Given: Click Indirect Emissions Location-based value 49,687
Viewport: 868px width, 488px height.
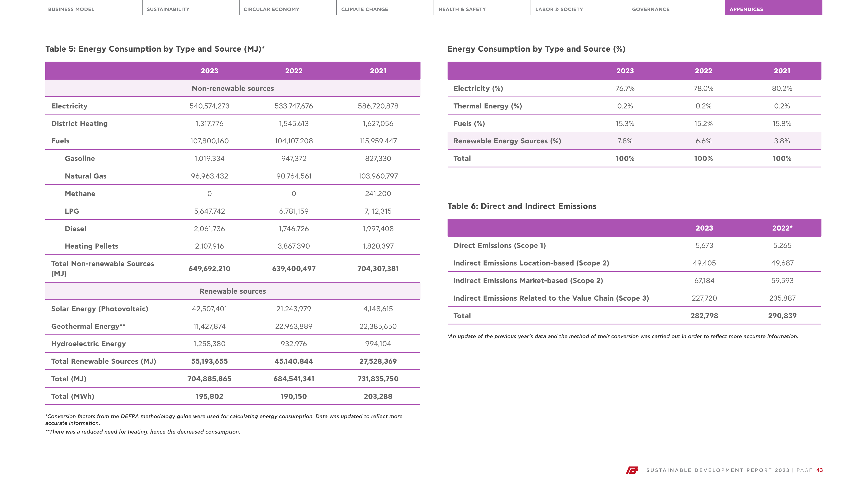Looking at the screenshot, I should click(x=782, y=263).
